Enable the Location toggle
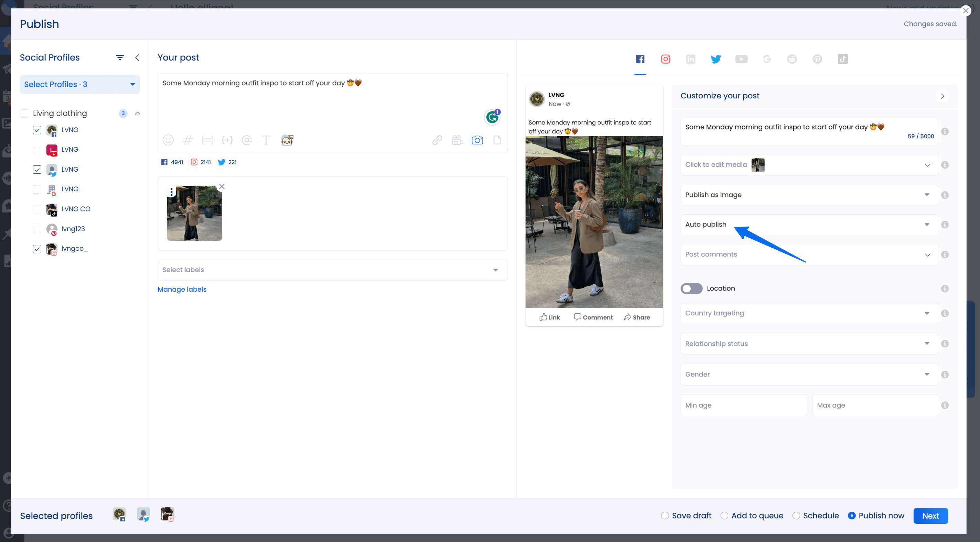Image resolution: width=980 pixels, height=542 pixels. (691, 288)
